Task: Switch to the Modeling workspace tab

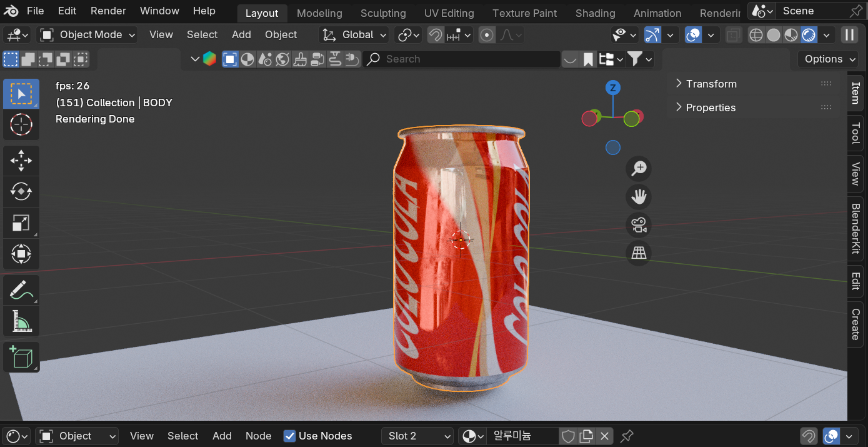Action: [x=319, y=13]
